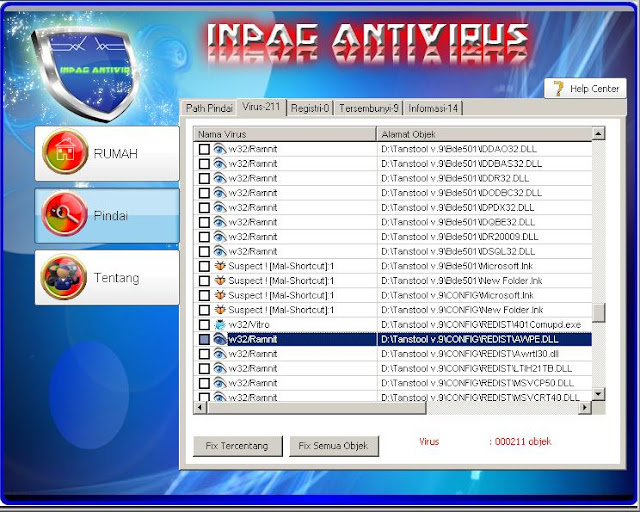
Task: Click the people icon beside Tentang
Action: [64, 277]
